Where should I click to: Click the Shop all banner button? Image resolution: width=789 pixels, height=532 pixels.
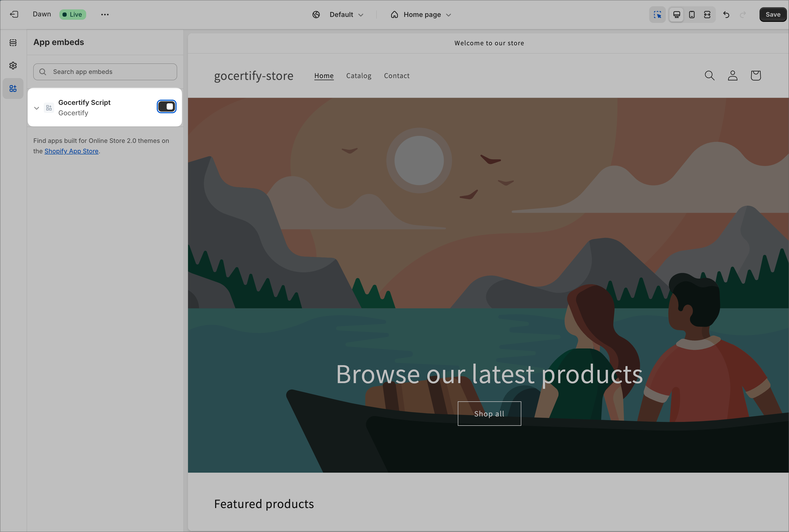tap(489, 414)
